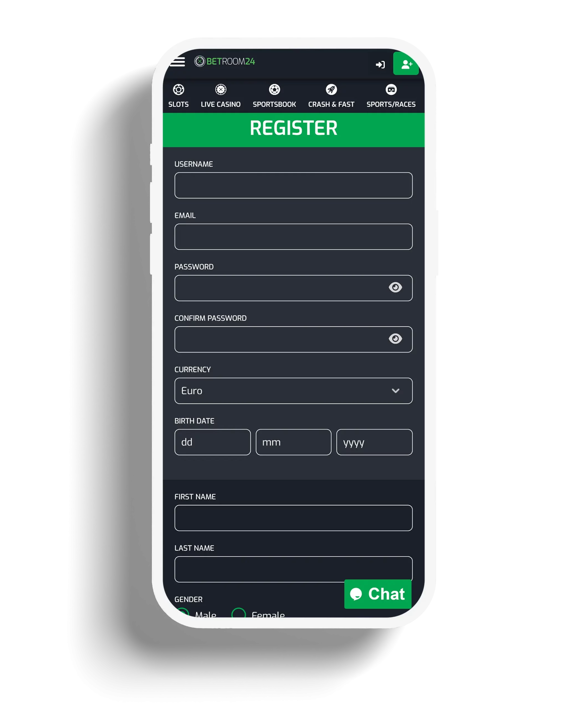Open the Live Casino section

tap(221, 95)
